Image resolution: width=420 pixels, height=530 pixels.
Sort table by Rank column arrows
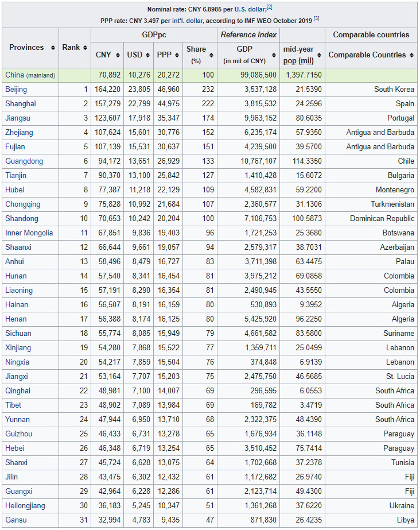(85, 48)
